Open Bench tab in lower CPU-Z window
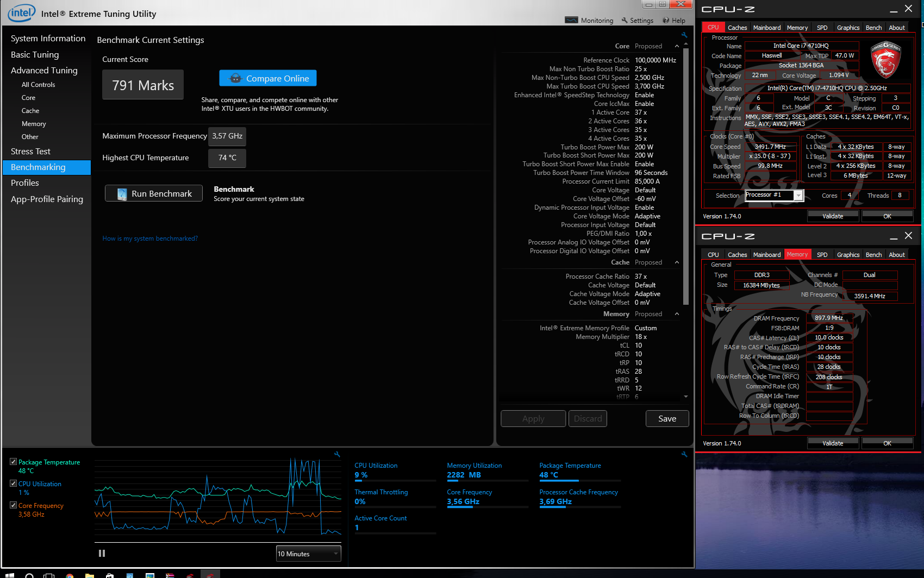 (873, 255)
